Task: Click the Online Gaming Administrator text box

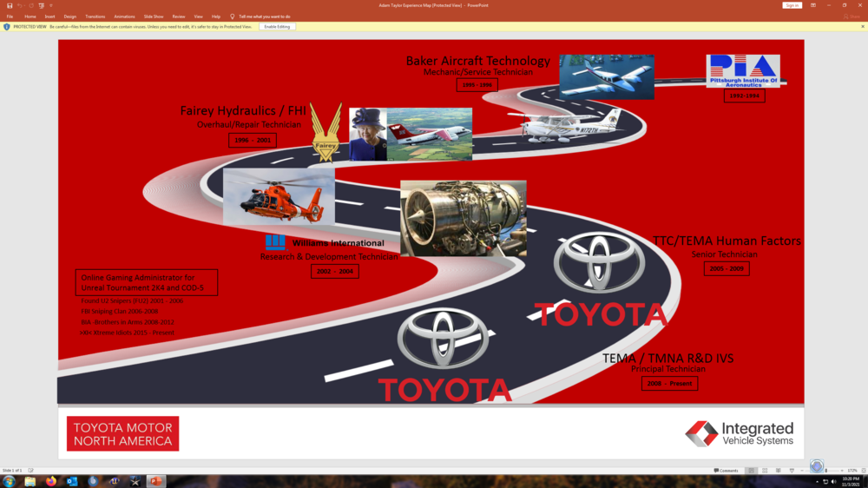Action: tap(147, 282)
